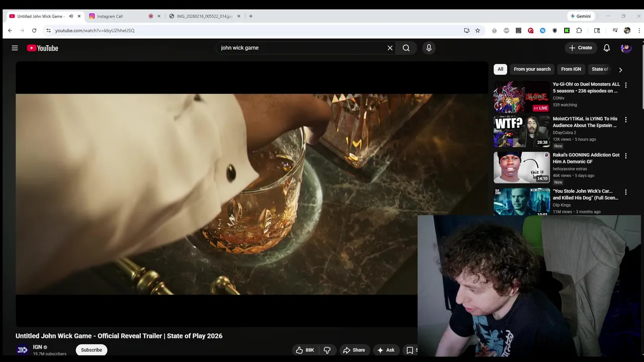
Task: Close the IMG_20260216 image tab
Action: click(239, 16)
